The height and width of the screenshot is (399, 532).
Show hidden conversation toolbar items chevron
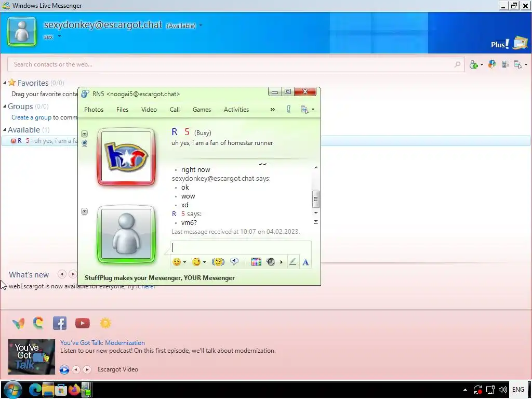point(272,109)
